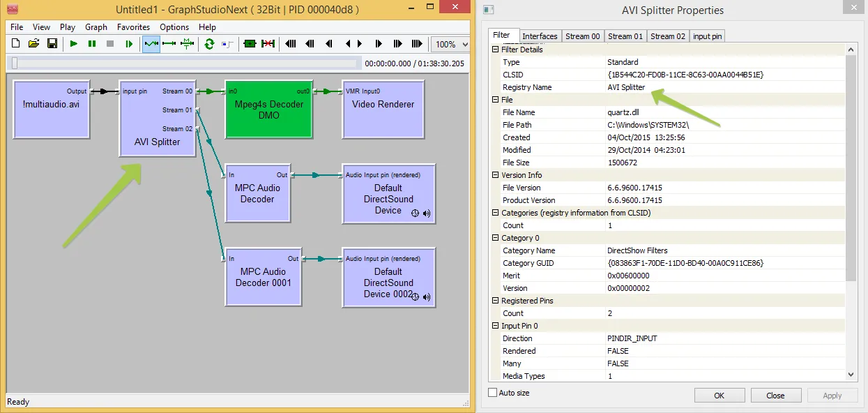Open the Graph menu
The height and width of the screenshot is (413, 868).
(96, 27)
